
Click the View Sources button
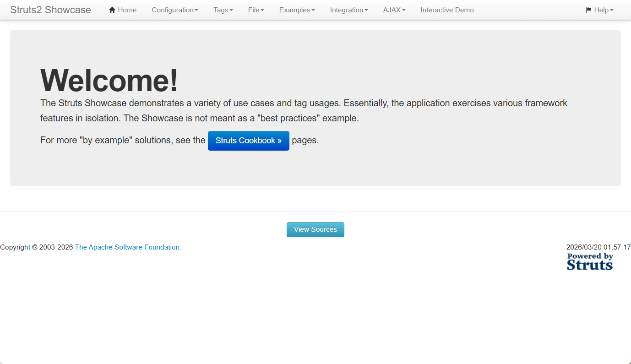pyautogui.click(x=315, y=229)
